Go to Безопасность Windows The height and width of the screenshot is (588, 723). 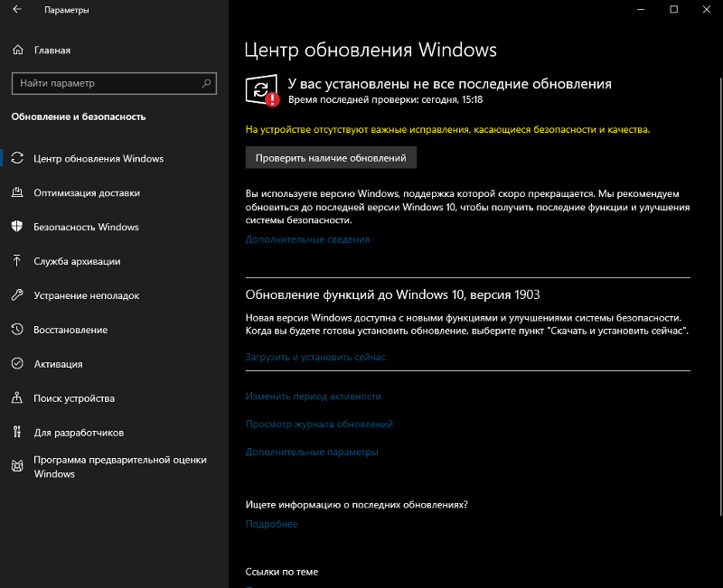pyautogui.click(x=86, y=227)
